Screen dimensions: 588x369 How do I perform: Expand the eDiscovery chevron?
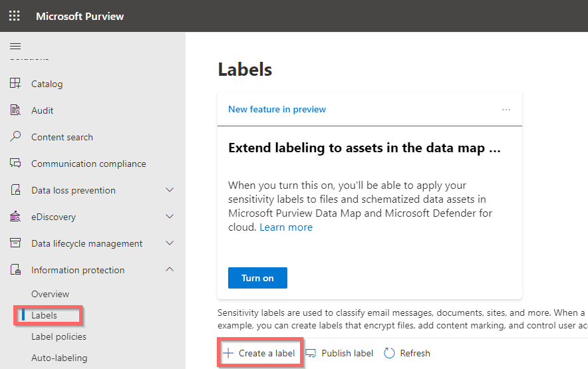pyautogui.click(x=170, y=216)
